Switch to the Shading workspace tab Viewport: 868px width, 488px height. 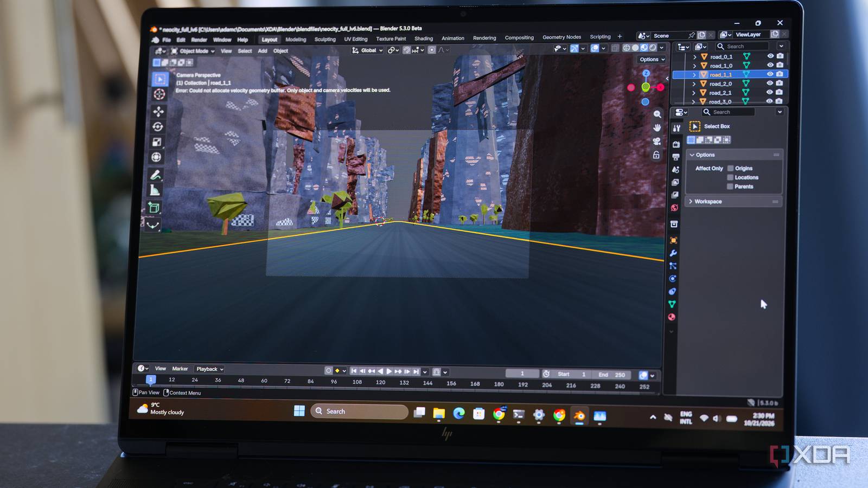424,38
